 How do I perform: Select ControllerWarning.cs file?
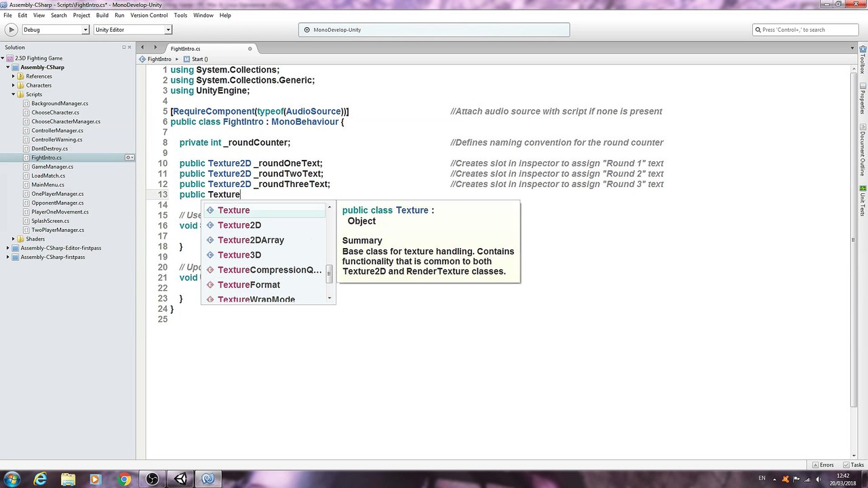coord(56,140)
